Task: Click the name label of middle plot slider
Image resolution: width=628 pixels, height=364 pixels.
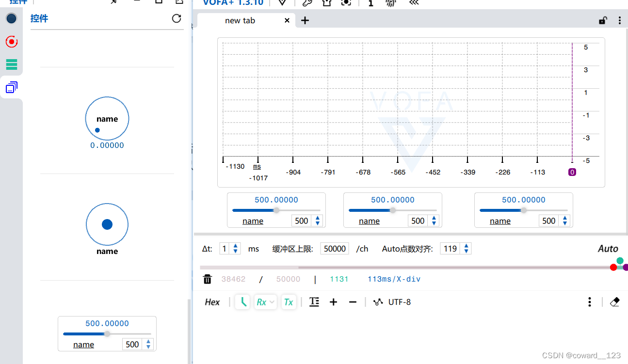Action: [370, 221]
